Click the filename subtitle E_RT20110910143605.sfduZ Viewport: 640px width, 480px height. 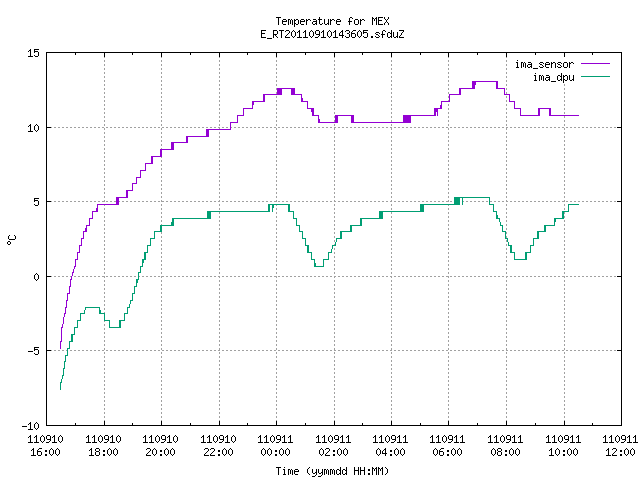pos(332,34)
